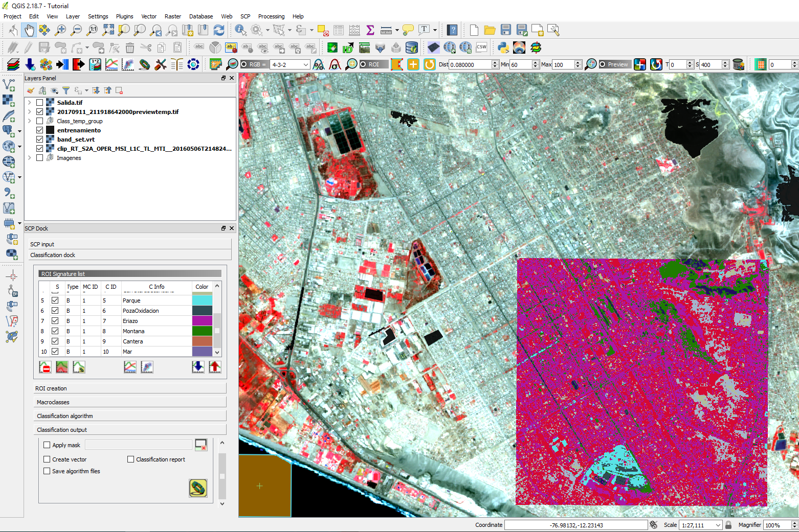Click the Help question mark icon
This screenshot has height=532, width=799.
click(452, 30)
